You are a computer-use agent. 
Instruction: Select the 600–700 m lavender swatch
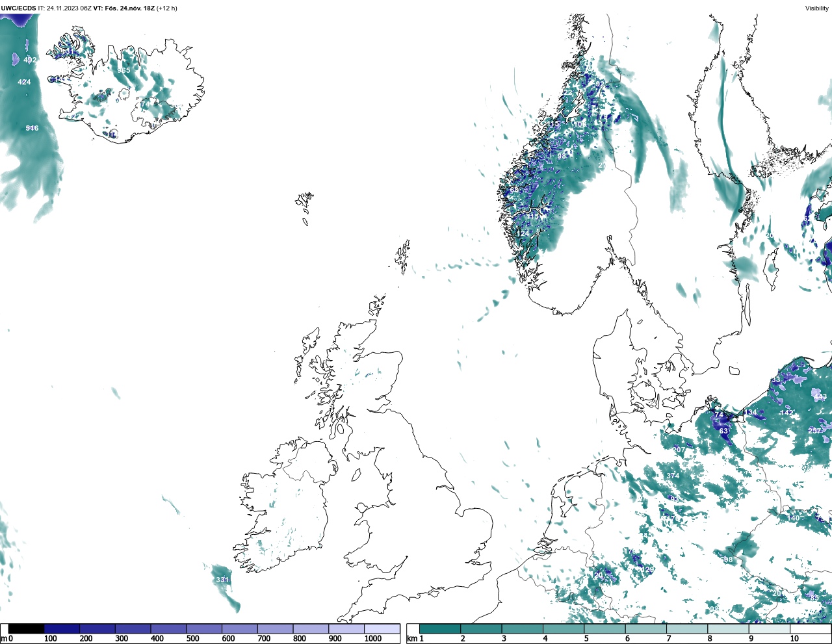[240, 629]
